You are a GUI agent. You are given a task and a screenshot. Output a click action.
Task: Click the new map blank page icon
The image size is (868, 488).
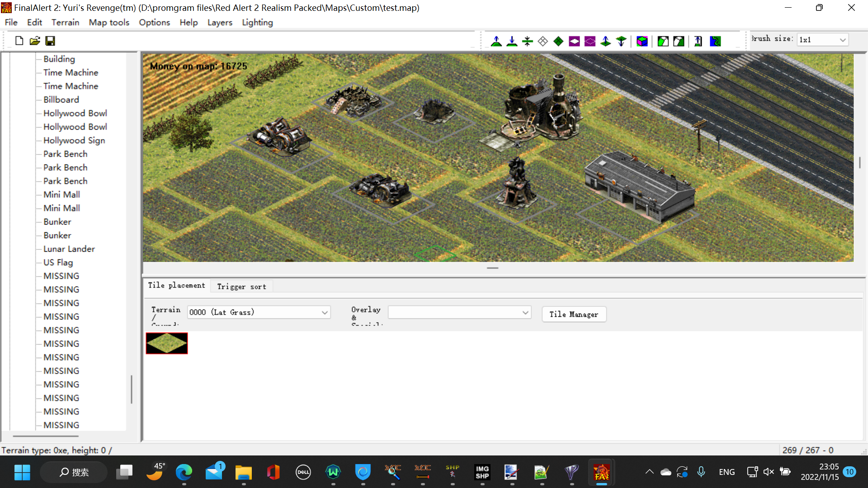click(x=19, y=41)
